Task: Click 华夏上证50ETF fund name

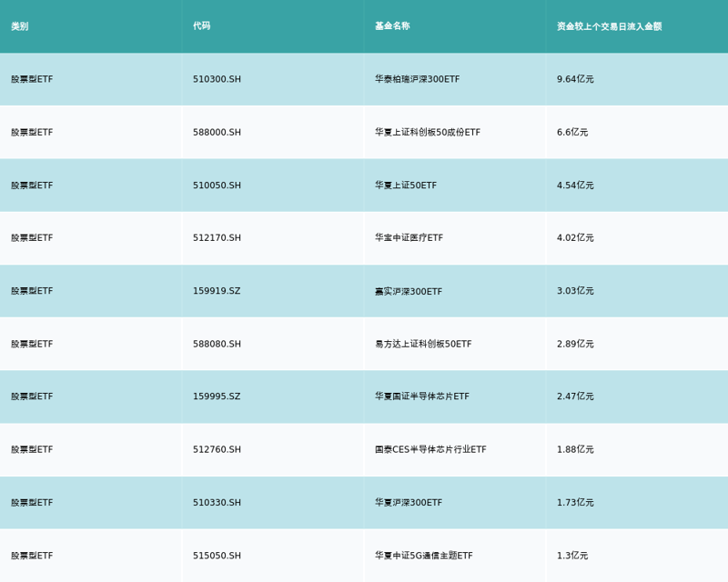Action: pos(406,186)
